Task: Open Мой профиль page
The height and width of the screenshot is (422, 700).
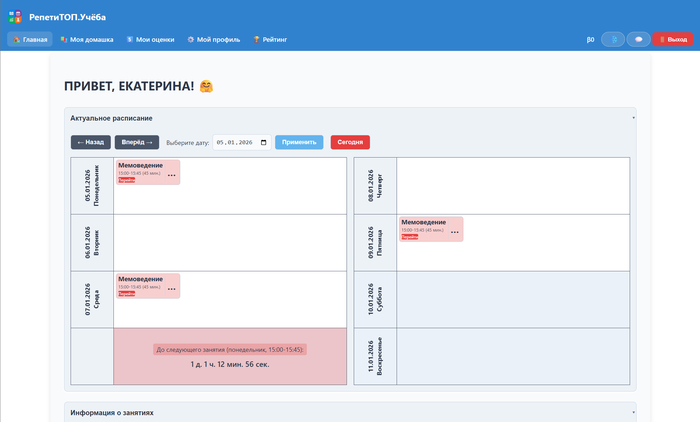Action: pos(214,39)
